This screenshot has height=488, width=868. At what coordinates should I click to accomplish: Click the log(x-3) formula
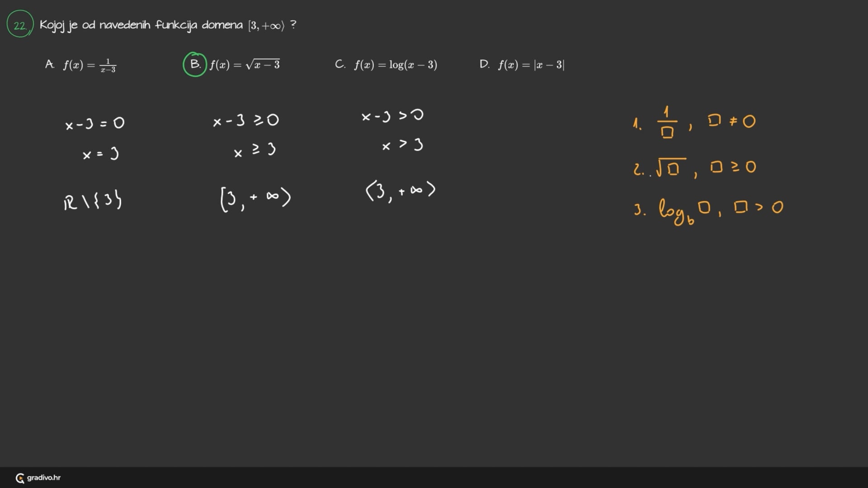tap(396, 65)
